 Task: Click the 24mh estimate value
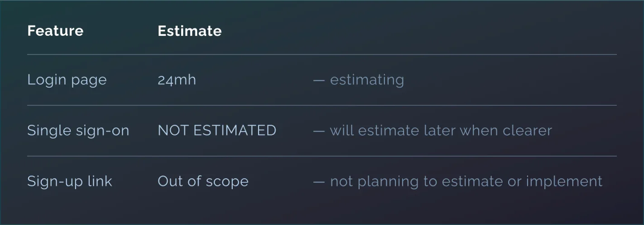click(177, 80)
